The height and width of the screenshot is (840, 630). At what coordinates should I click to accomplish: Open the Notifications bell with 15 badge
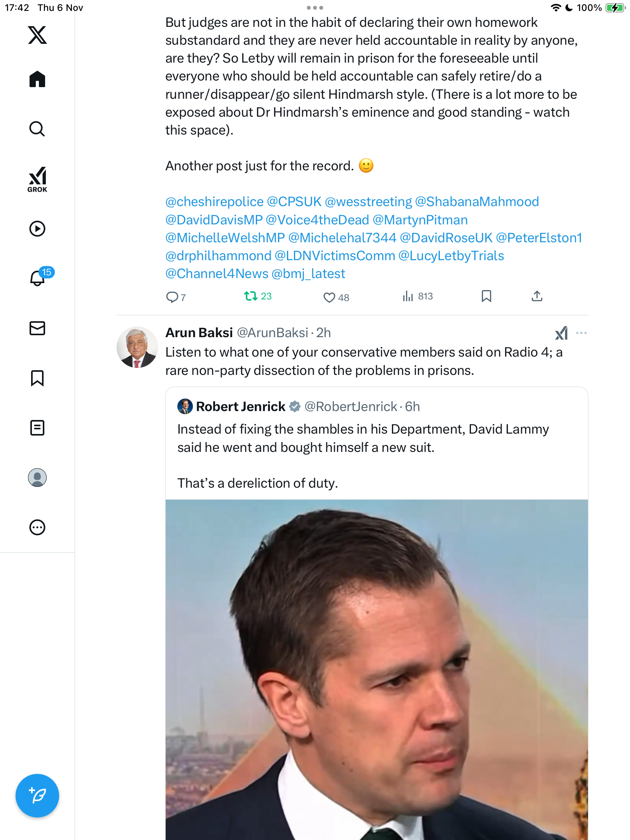(37, 278)
